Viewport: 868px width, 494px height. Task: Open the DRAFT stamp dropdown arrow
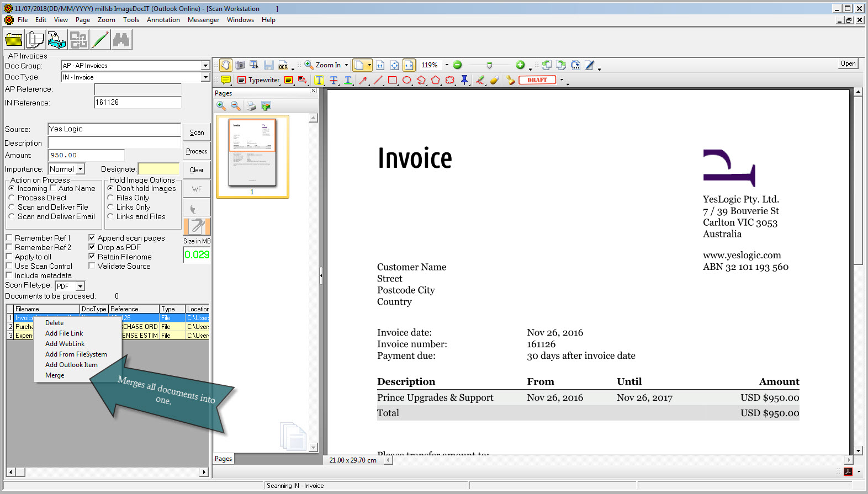(x=562, y=80)
